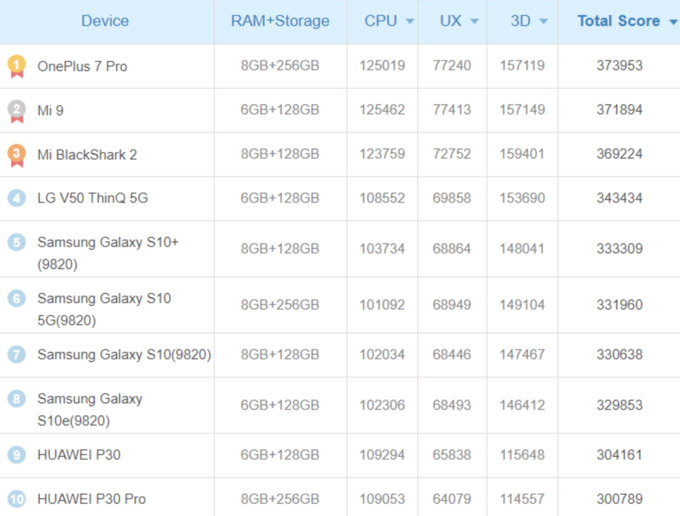Select 3D score 159401 for Mi BlackShark 2
Screen dimensions: 680x516
522,154
